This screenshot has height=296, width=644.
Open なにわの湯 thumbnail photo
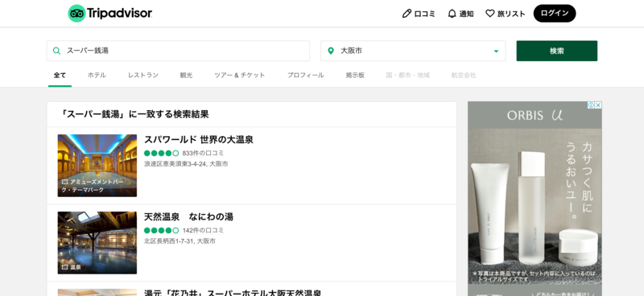[97, 243]
